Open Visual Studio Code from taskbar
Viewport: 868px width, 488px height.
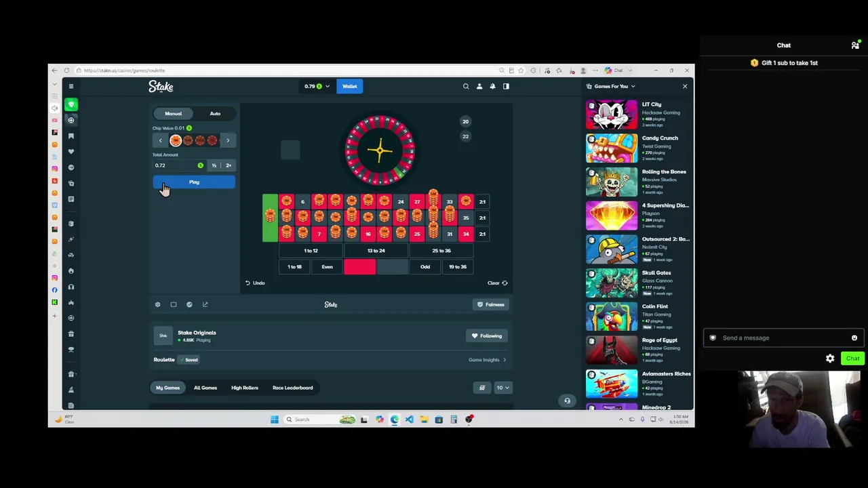[410, 420]
